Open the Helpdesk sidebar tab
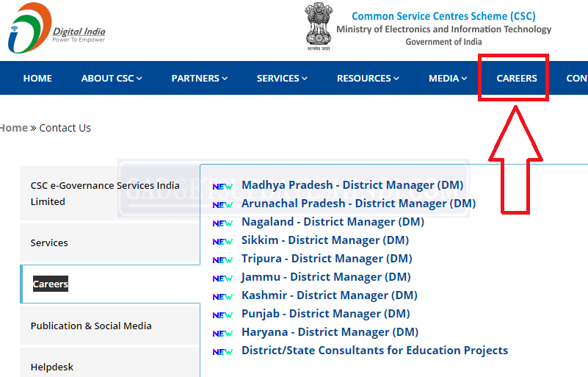588x377 pixels. [110, 363]
